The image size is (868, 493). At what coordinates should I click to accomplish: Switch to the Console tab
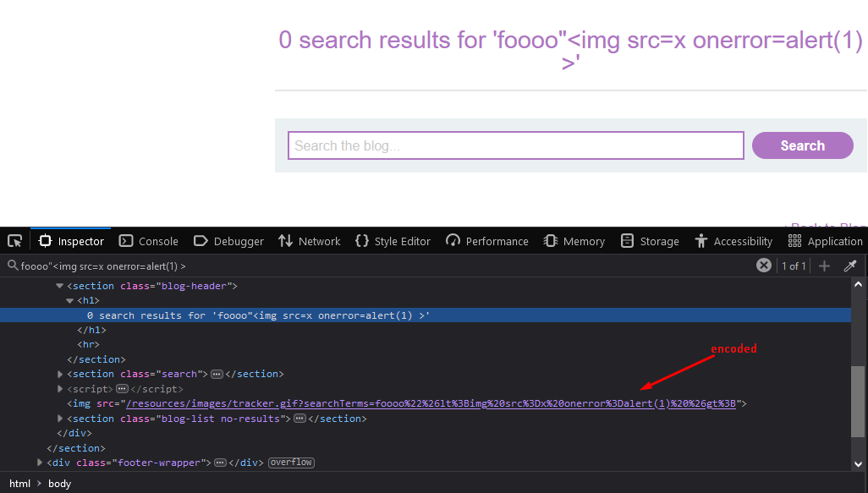pyautogui.click(x=149, y=241)
